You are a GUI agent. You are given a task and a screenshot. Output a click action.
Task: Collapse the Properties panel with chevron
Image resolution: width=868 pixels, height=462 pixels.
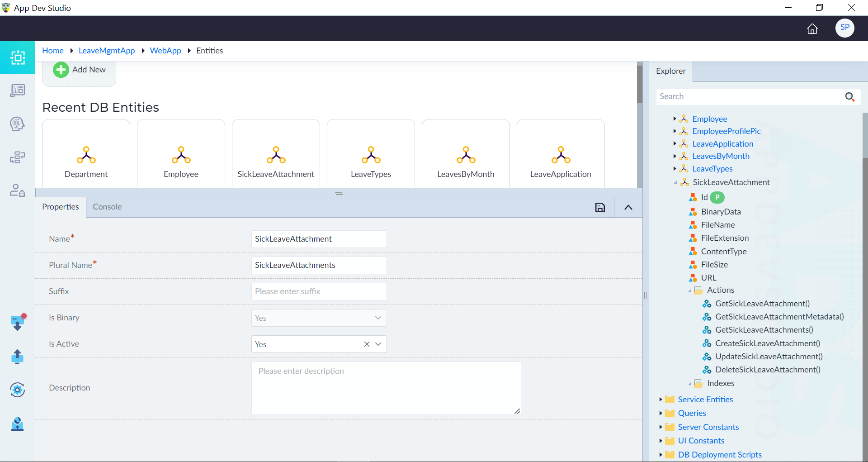click(x=628, y=207)
